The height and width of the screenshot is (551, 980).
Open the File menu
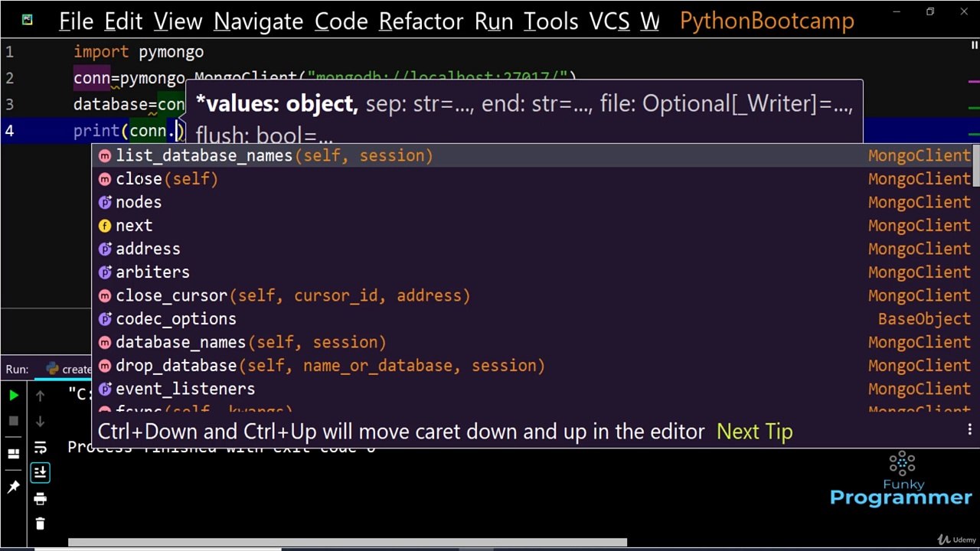tap(76, 21)
